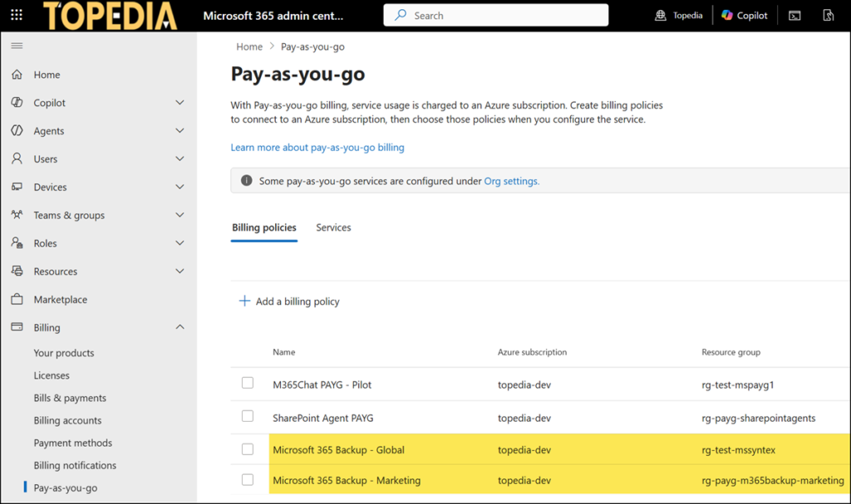
Task: Click the Agents sidebar icon
Action: pyautogui.click(x=17, y=130)
